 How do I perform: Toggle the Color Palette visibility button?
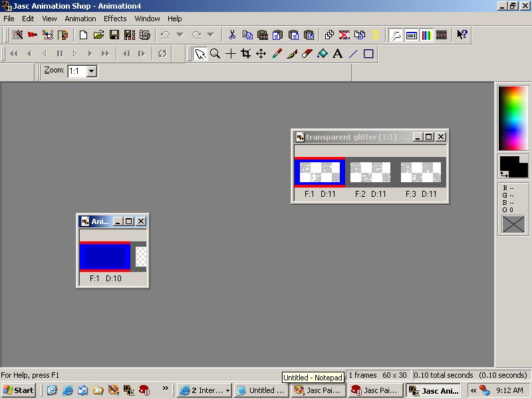click(426, 35)
